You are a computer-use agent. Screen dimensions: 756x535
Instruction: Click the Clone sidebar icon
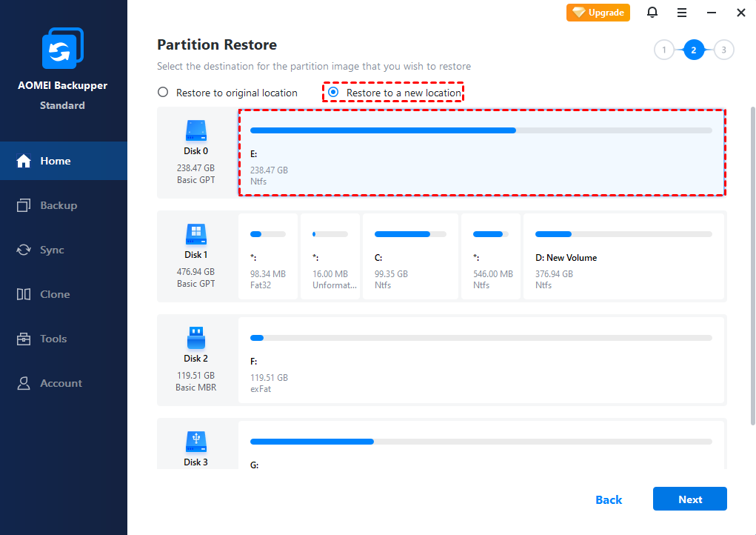[24, 294]
